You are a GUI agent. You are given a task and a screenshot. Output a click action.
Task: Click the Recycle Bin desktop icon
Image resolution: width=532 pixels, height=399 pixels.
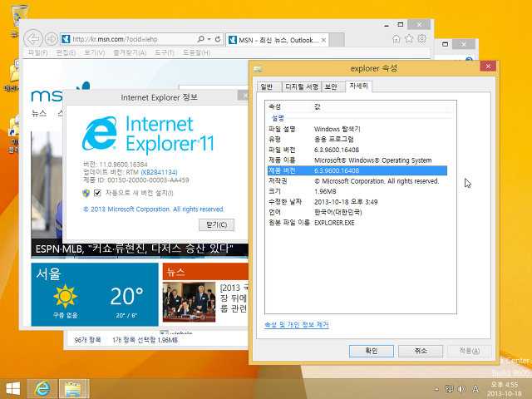click(x=20, y=17)
